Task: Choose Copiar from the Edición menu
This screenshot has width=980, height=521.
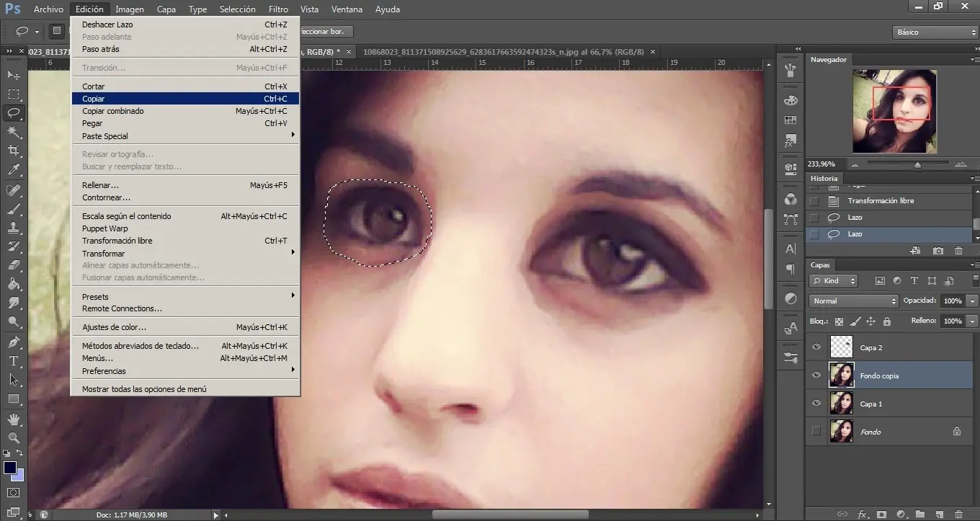Action: click(x=185, y=99)
